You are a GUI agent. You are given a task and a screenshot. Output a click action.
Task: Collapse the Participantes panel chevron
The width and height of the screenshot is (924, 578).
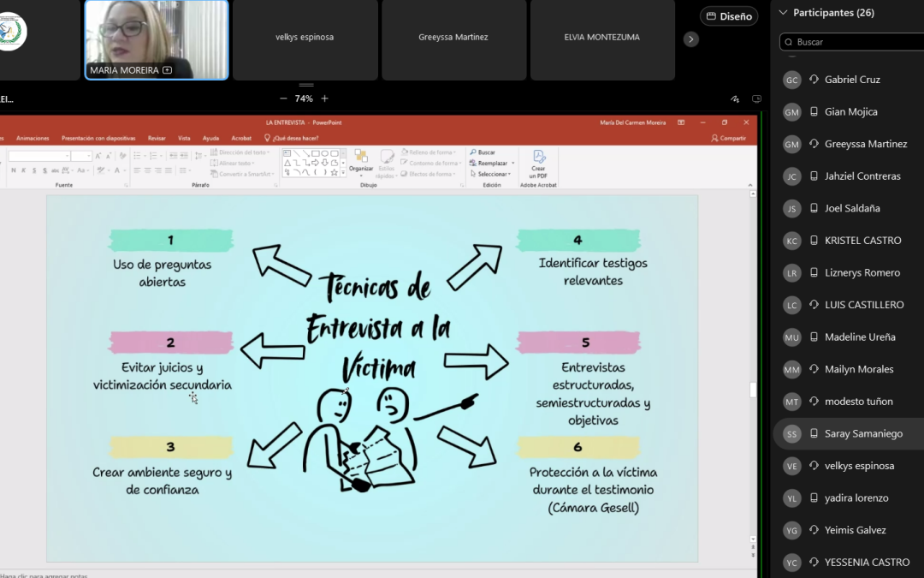(783, 13)
